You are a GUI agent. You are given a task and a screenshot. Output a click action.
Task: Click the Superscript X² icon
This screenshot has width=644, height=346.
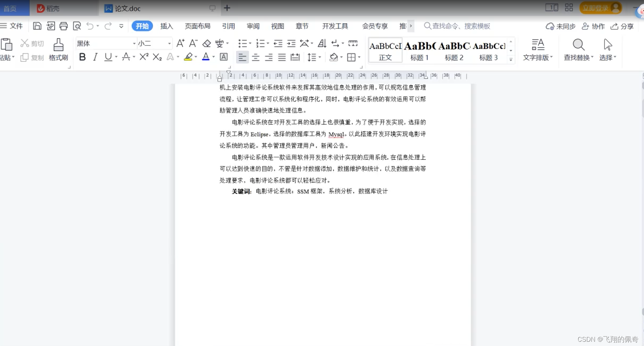[144, 57]
